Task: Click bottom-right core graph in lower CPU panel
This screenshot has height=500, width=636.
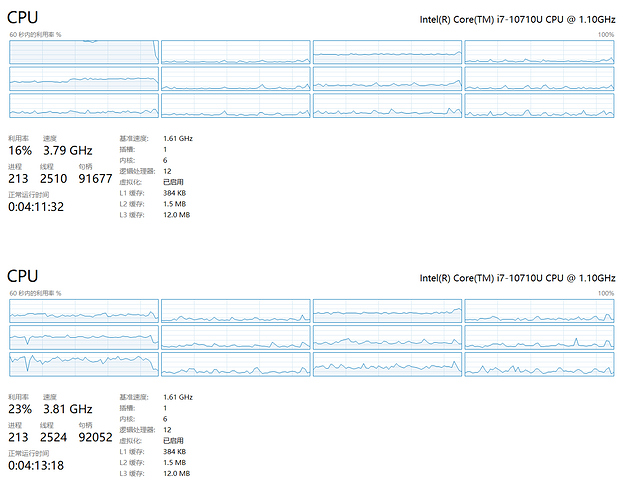Action: [539, 364]
